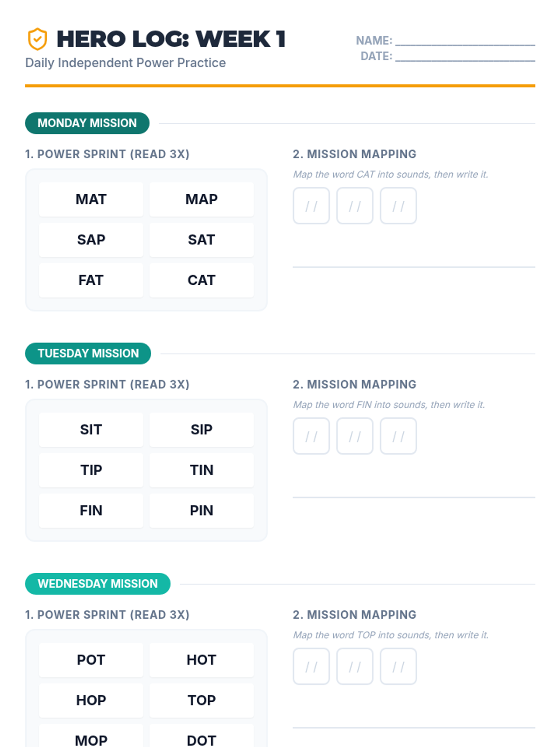560x747 pixels.
Task: Select the PIN word card
Action: point(202,511)
